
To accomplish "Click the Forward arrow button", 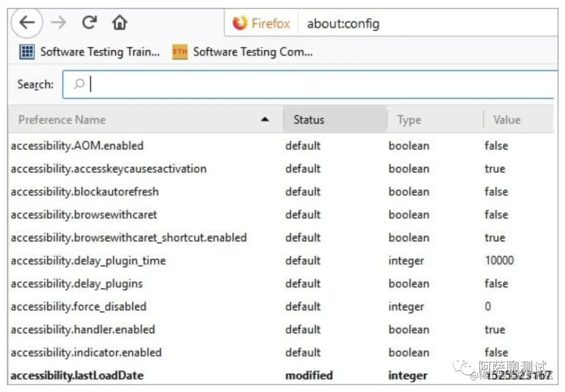I will click(59, 23).
